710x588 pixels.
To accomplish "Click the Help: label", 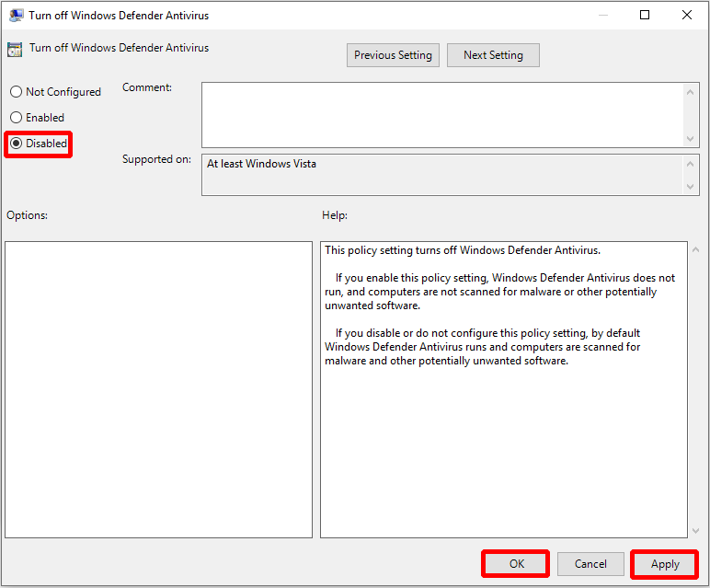I will [335, 215].
